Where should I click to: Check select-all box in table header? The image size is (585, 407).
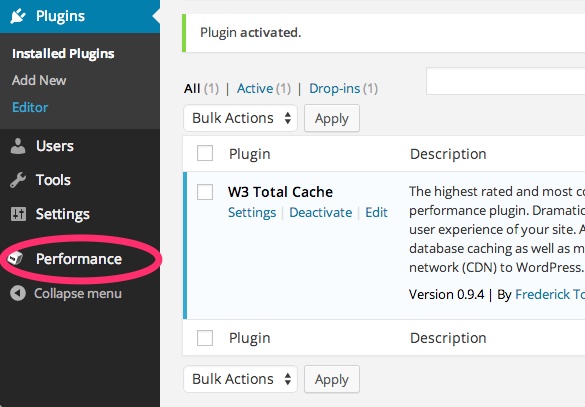pos(205,153)
